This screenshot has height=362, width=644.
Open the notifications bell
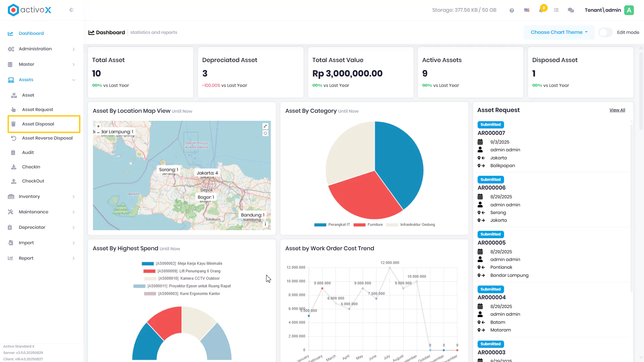tap(541, 10)
